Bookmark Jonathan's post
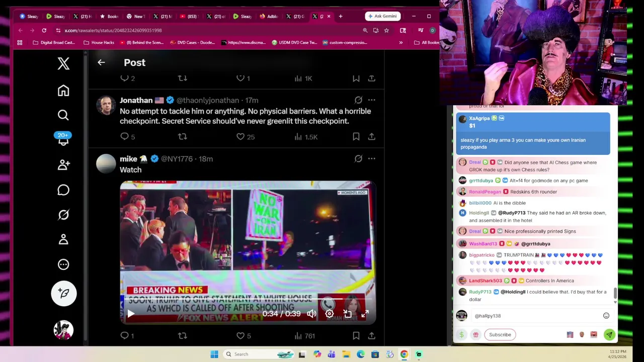Viewport: 644px width, 362px height. [x=356, y=137]
